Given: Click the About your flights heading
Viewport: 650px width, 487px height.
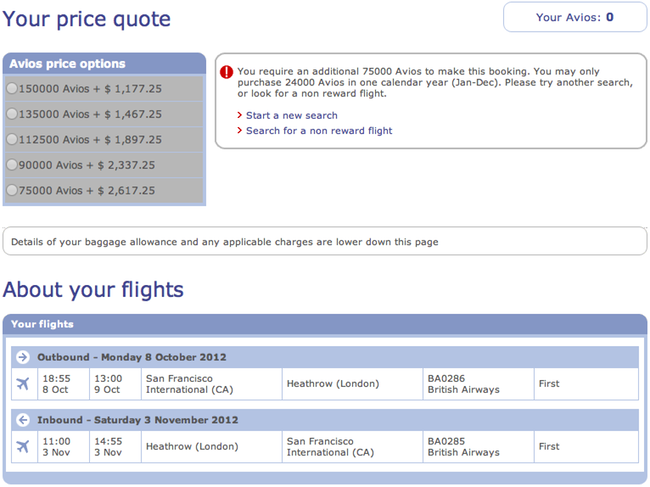Looking at the screenshot, I should pos(93,289).
